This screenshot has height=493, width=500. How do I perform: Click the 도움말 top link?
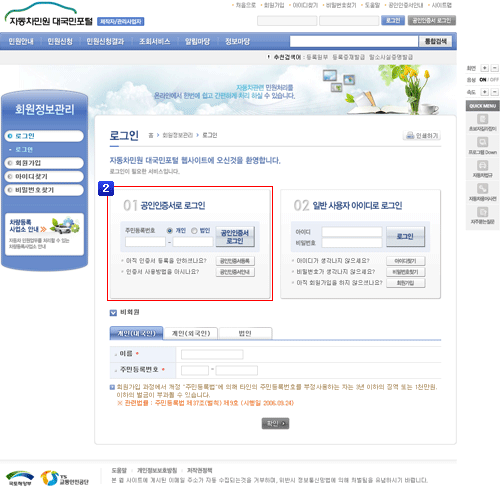coord(372,5)
